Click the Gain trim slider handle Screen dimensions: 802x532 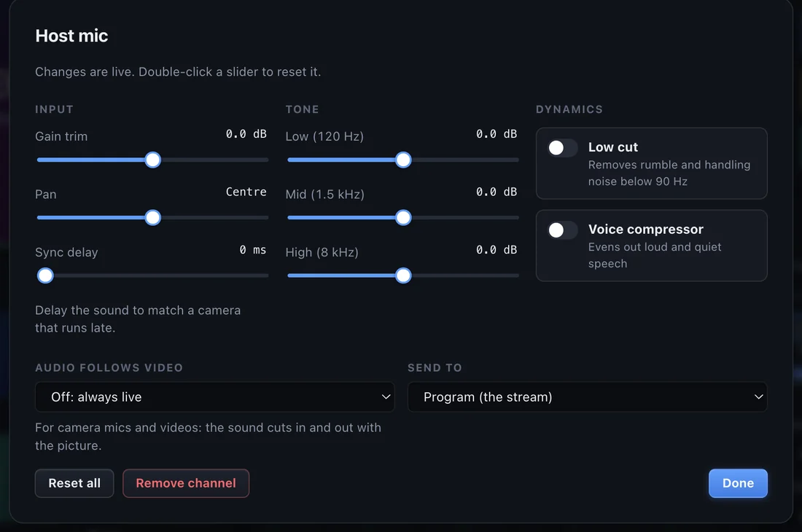[152, 160]
